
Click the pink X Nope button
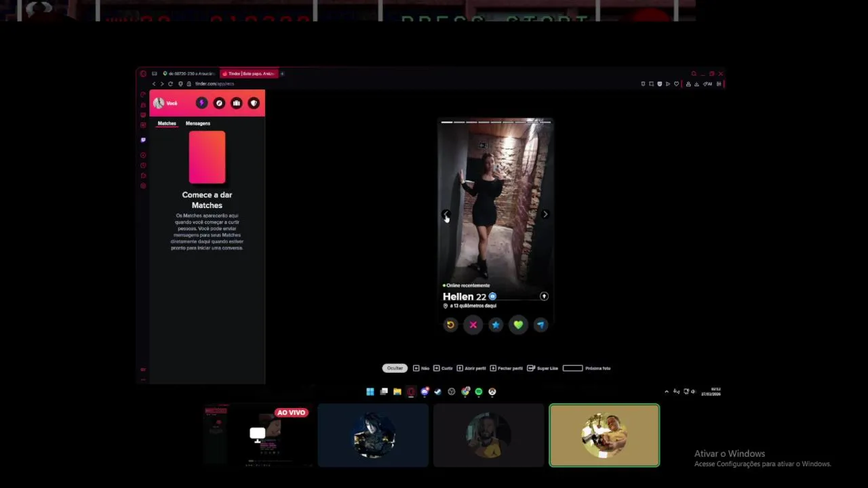(x=473, y=325)
